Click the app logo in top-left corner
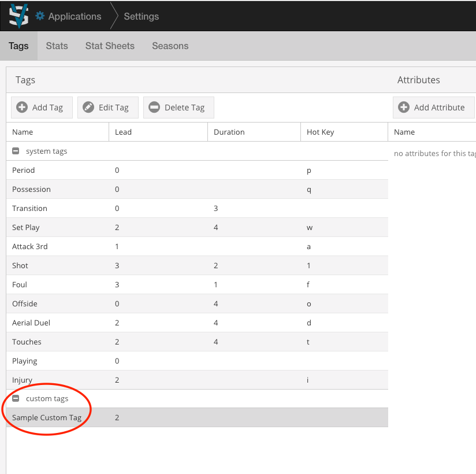This screenshot has width=476, height=474. pos(18,16)
